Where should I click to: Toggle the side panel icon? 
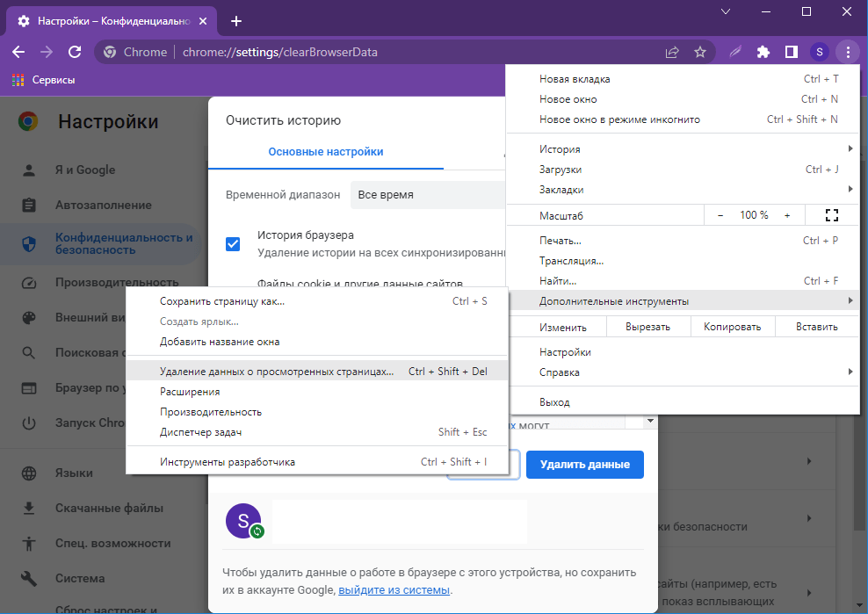point(792,52)
